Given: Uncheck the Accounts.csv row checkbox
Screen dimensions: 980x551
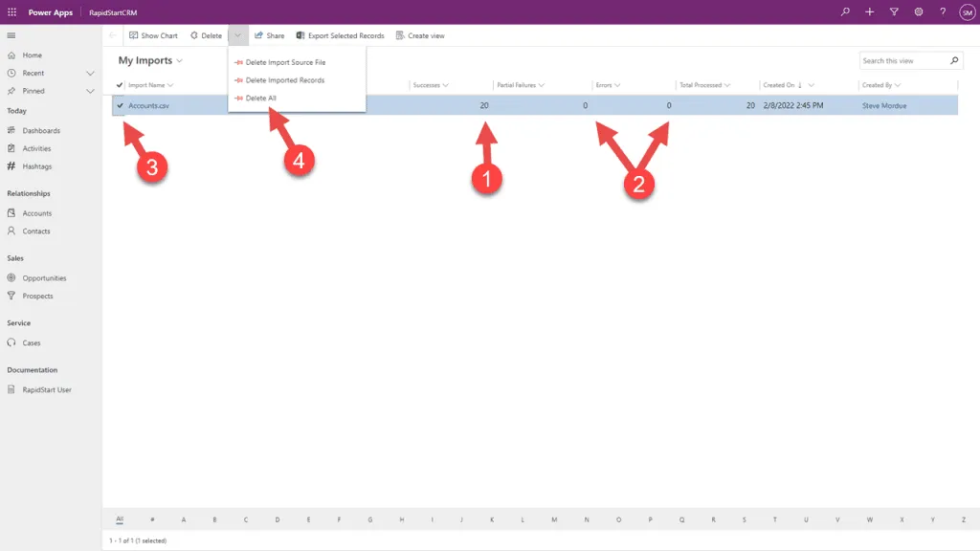Looking at the screenshot, I should [120, 105].
